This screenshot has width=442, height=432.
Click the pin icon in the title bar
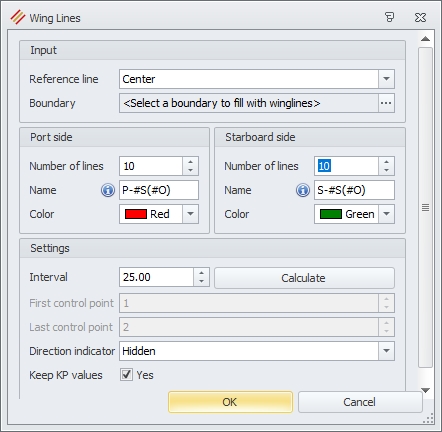click(x=389, y=17)
